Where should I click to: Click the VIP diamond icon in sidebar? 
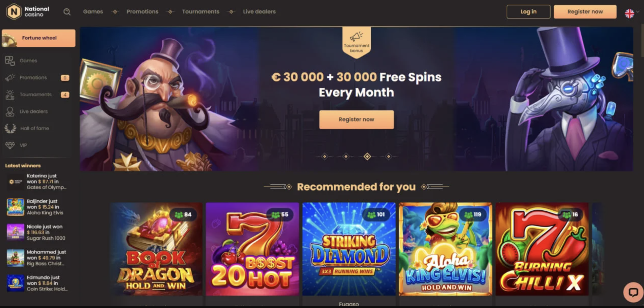[10, 145]
